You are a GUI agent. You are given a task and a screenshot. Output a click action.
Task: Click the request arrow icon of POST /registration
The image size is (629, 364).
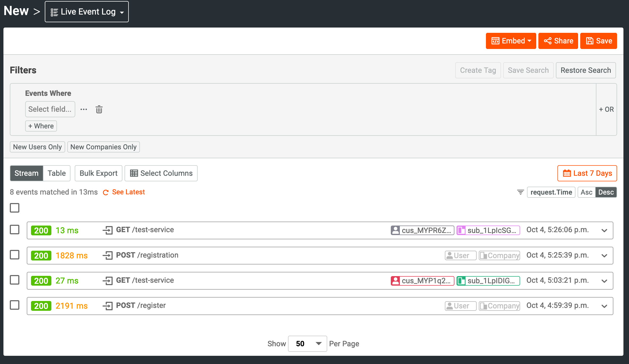[108, 255]
